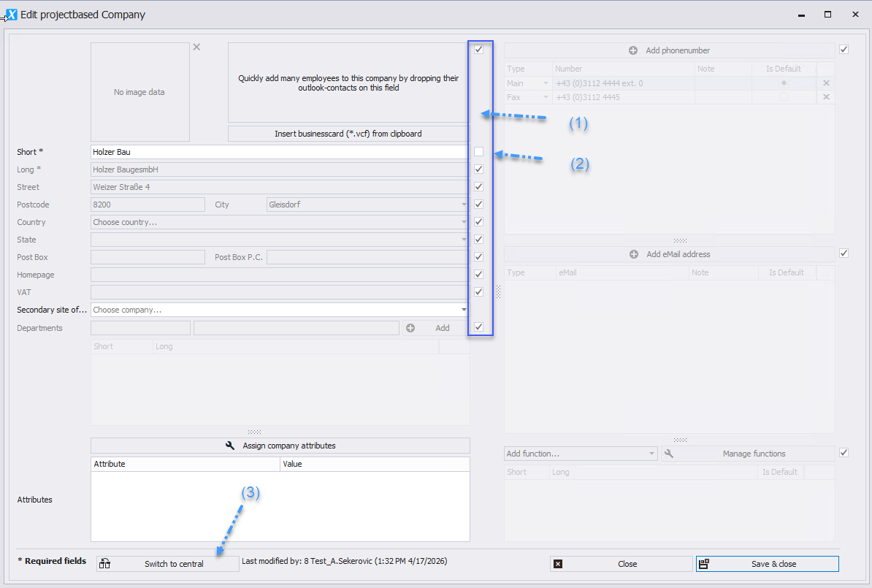Click the Close button at bottom
Image resolution: width=872 pixels, height=588 pixels.
622,564
